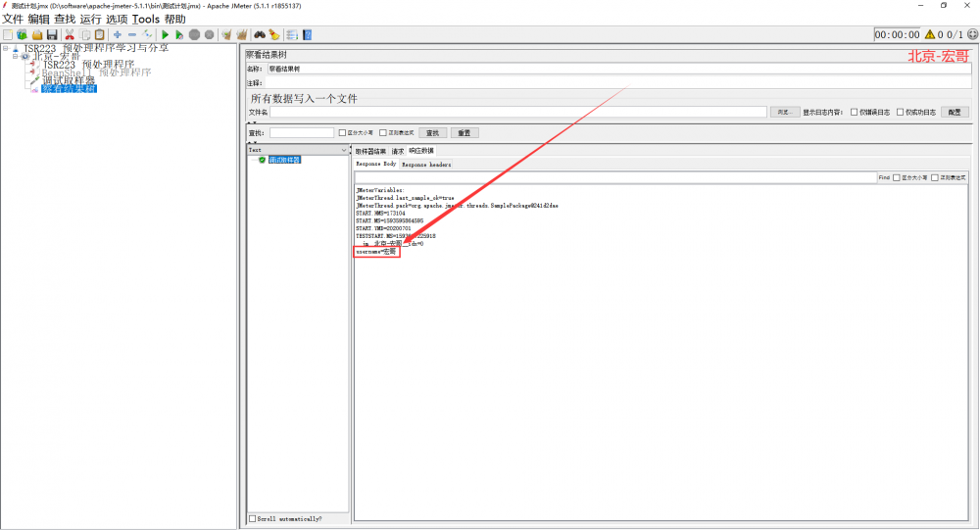Open the 编辑 menu

point(38,20)
